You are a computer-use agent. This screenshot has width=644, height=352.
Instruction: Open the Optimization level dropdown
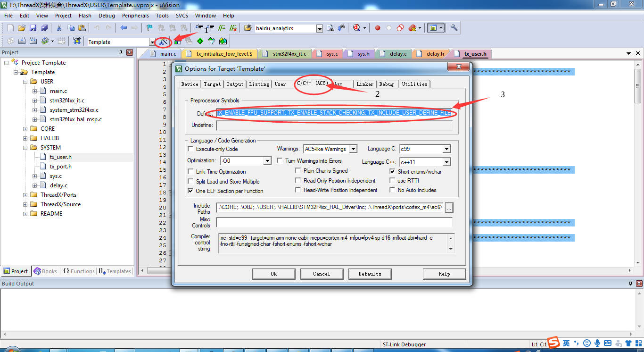(267, 161)
